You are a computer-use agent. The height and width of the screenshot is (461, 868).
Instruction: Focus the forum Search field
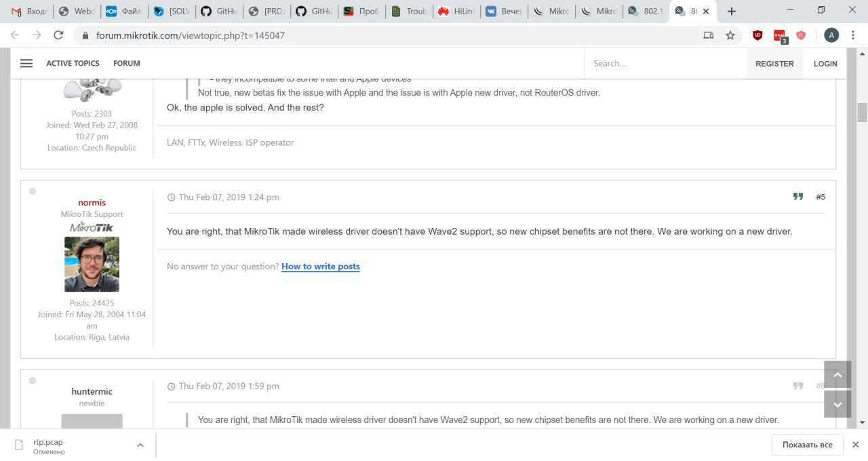coord(665,64)
